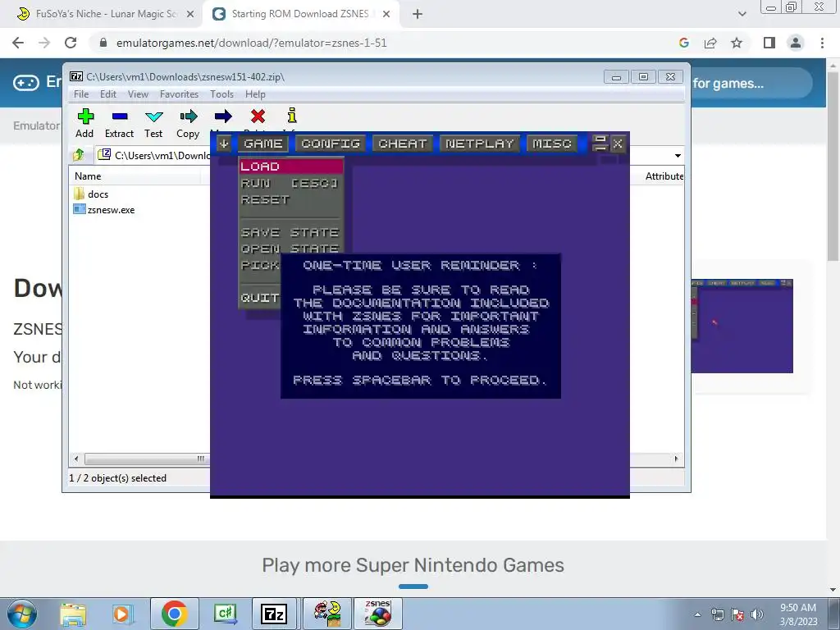Viewport: 840px width, 630px height.
Task: Click the Chrome forward arrow
Action: [44, 43]
